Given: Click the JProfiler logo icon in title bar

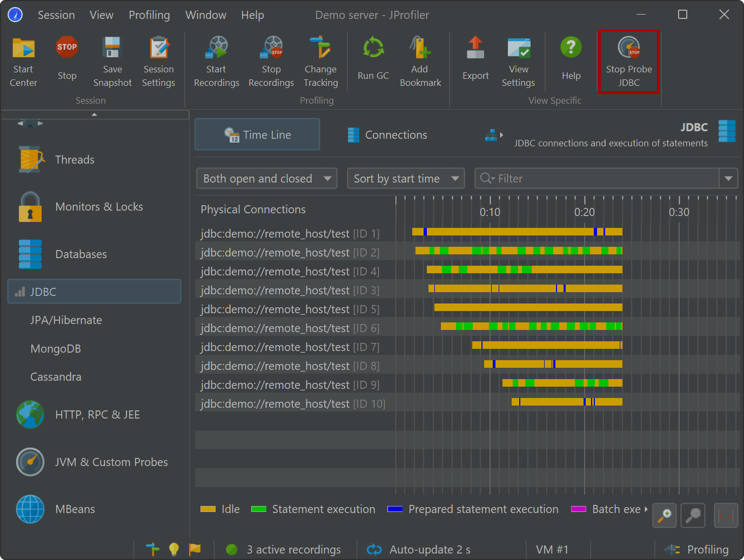Looking at the screenshot, I should 15,15.
